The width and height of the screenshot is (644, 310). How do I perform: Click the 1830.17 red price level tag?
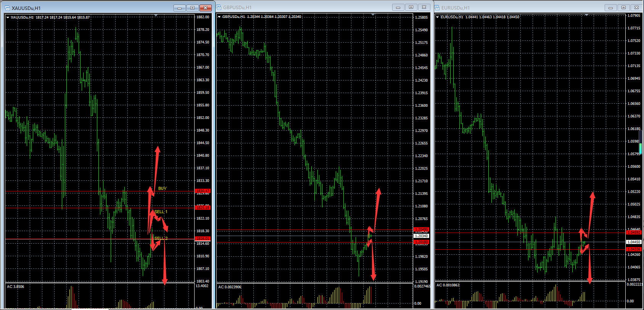(x=202, y=191)
